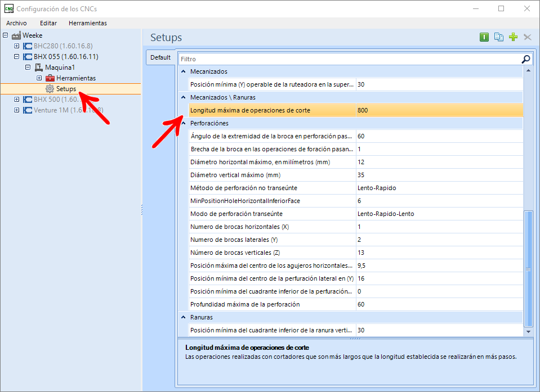Collapse the Weeke tree node

(6, 35)
